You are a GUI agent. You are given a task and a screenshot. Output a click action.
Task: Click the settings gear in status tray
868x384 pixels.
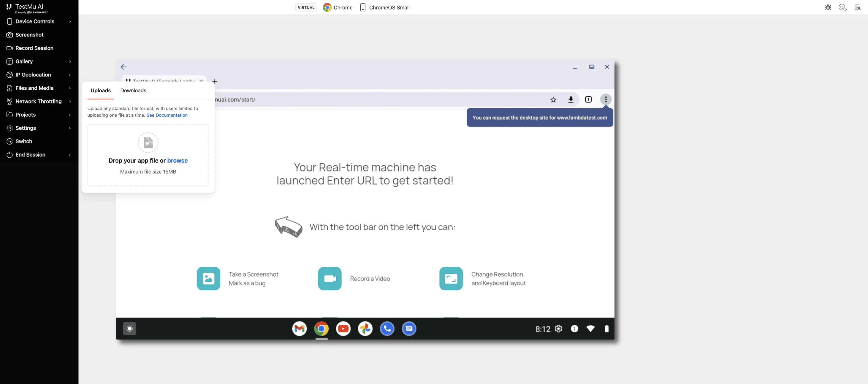point(558,329)
